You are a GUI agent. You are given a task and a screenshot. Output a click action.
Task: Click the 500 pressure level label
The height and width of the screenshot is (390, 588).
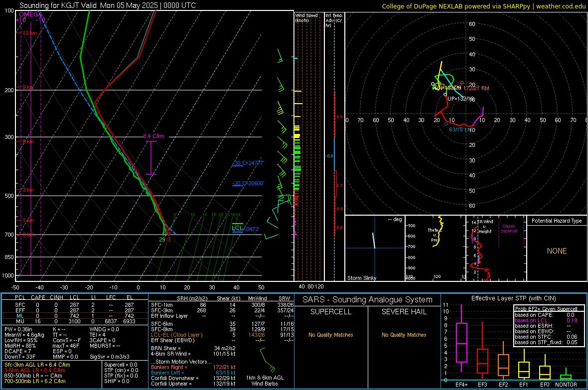9,196
